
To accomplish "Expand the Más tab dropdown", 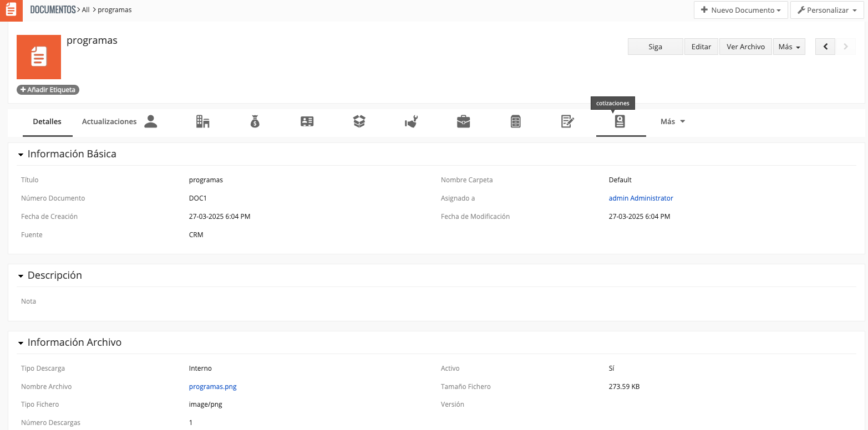I will 673,121.
